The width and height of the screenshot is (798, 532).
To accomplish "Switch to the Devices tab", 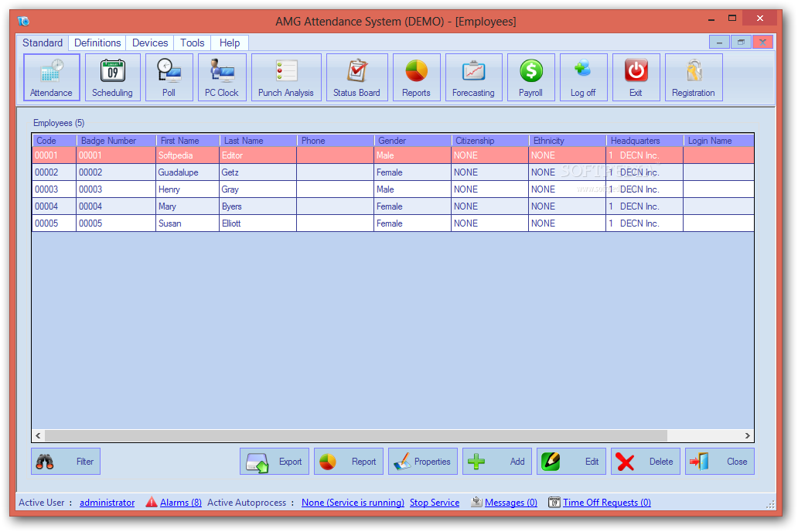I will [x=150, y=43].
